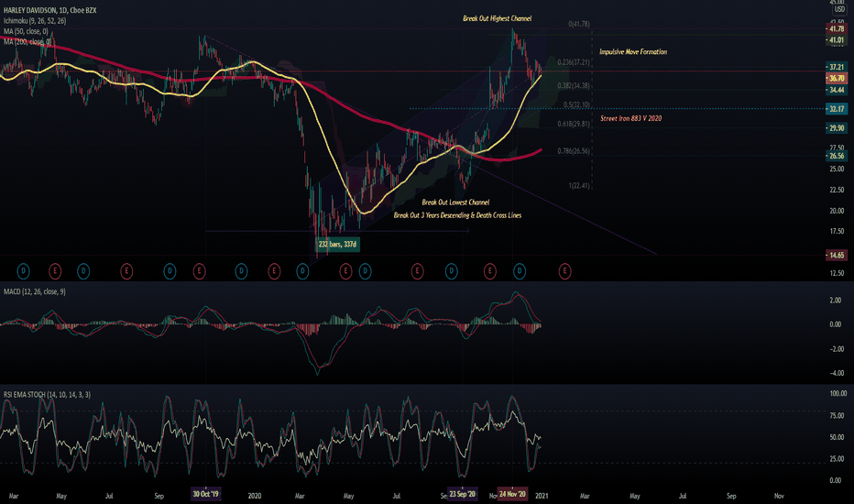Click the 24 Nov '20 date marker
854x504 pixels.
(x=512, y=494)
